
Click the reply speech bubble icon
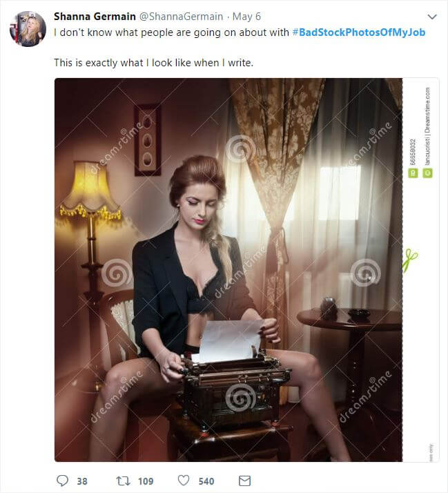pyautogui.click(x=62, y=481)
